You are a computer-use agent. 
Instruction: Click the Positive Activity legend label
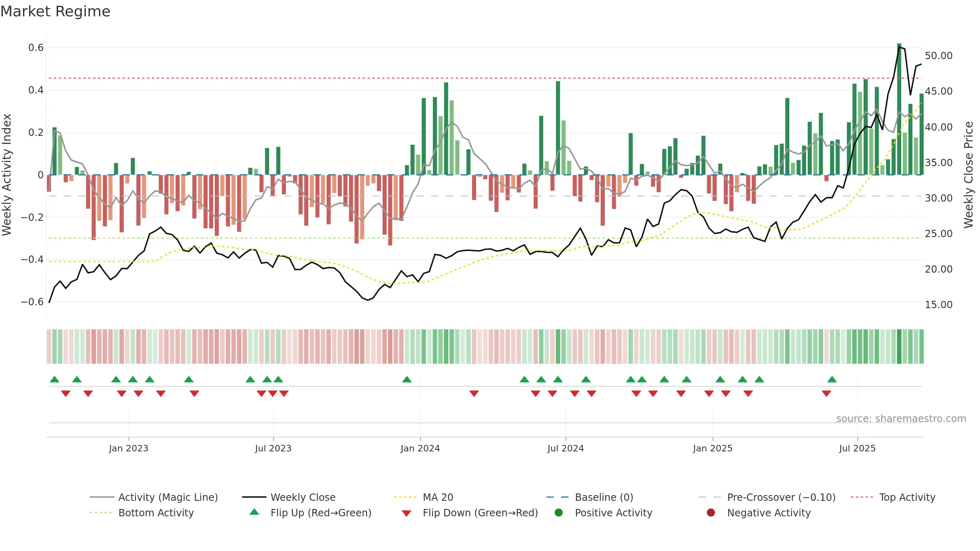tap(613, 513)
